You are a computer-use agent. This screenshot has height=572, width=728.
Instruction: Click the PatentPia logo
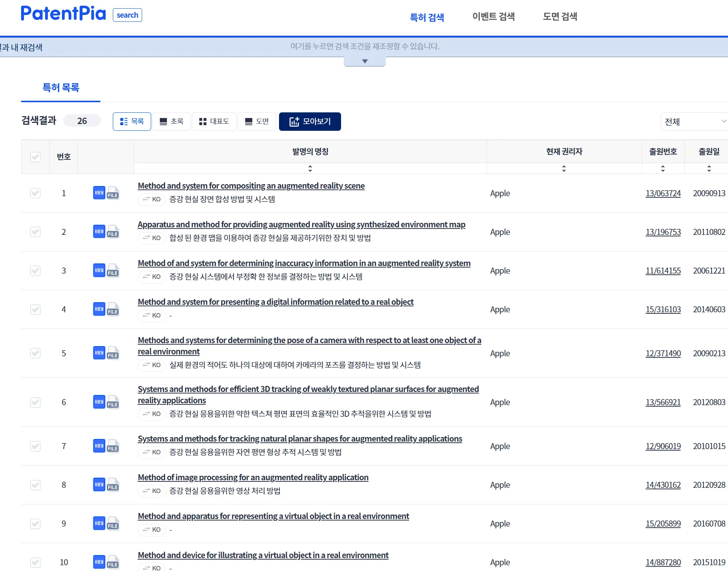click(x=64, y=14)
